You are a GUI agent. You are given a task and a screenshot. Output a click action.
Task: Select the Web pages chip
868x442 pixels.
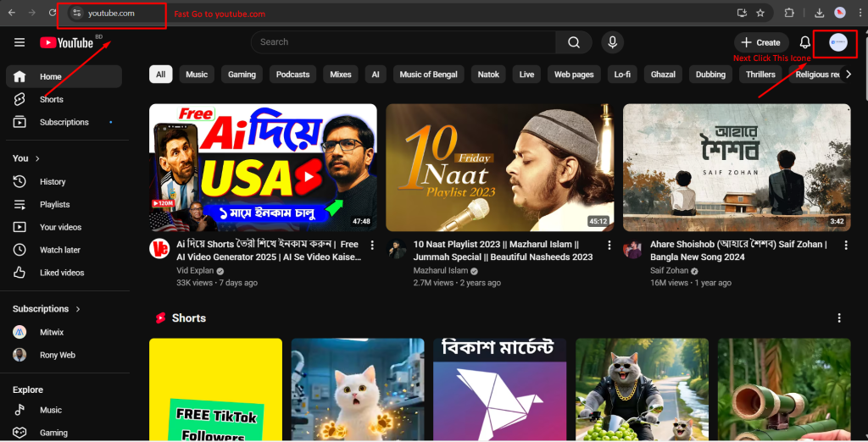pos(574,75)
